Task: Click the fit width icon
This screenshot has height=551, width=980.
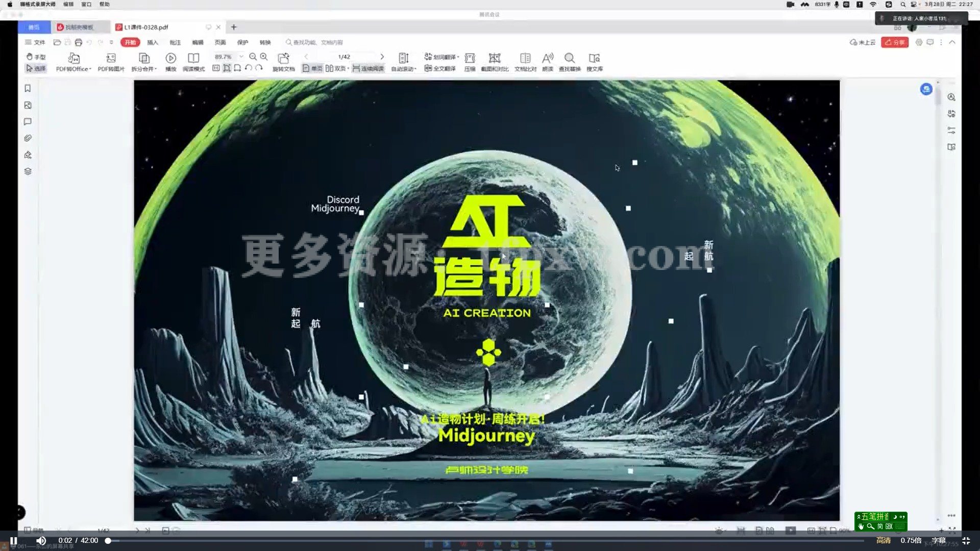Action: coord(237,68)
